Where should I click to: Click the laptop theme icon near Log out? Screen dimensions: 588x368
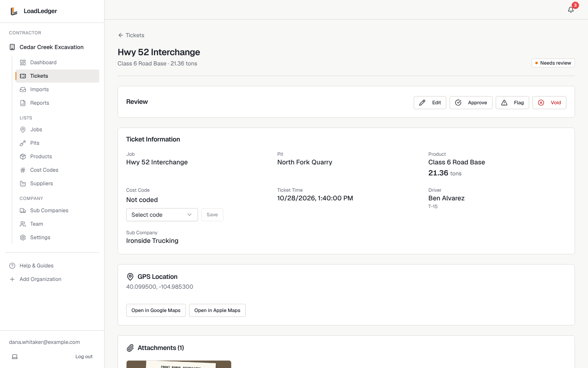15,357
